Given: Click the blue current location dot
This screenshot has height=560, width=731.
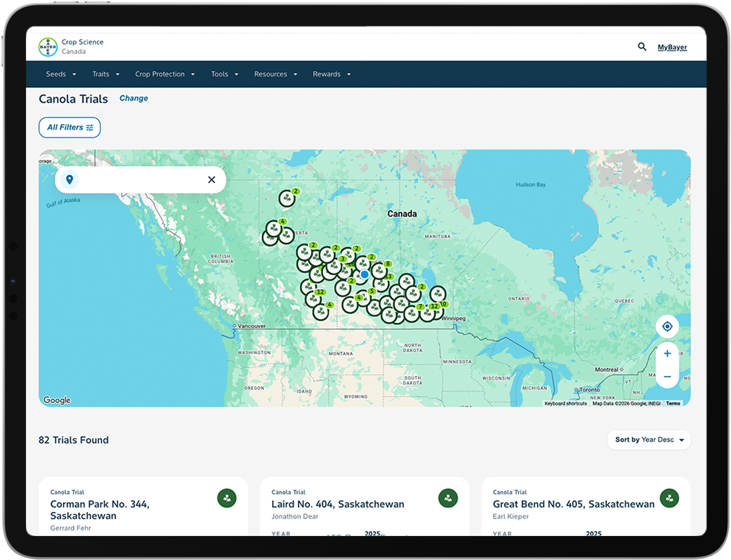Looking at the screenshot, I should tap(365, 274).
